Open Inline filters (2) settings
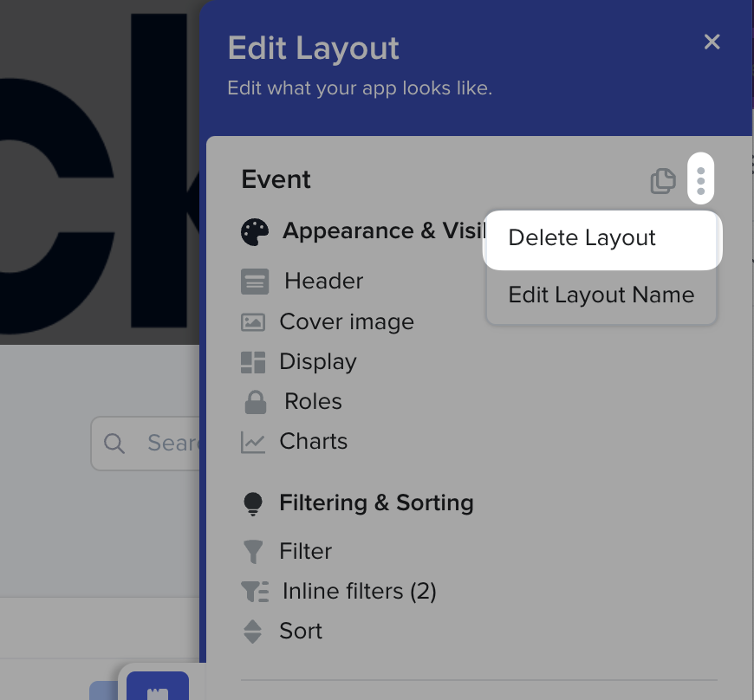Viewport: 754px width, 700px height. (x=359, y=592)
